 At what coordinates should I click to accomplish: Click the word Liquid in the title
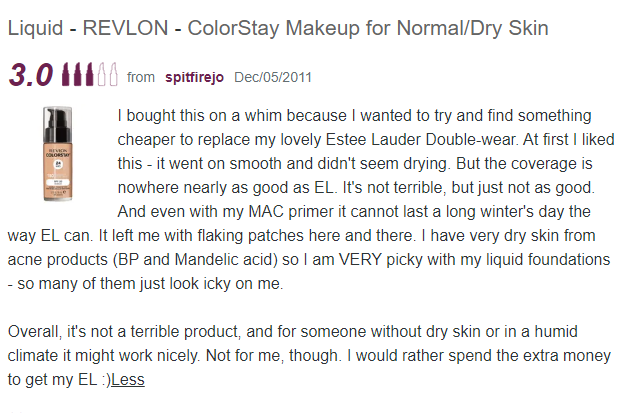(x=35, y=28)
